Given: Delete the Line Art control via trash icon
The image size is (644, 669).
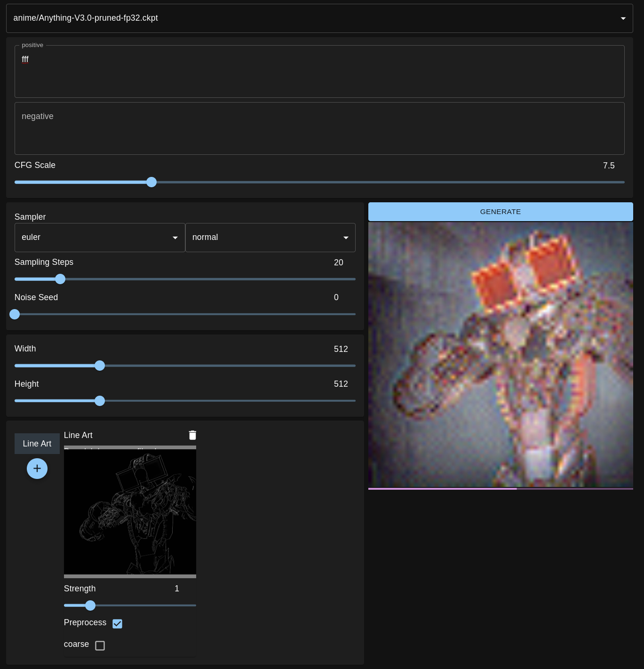Looking at the screenshot, I should click(192, 435).
